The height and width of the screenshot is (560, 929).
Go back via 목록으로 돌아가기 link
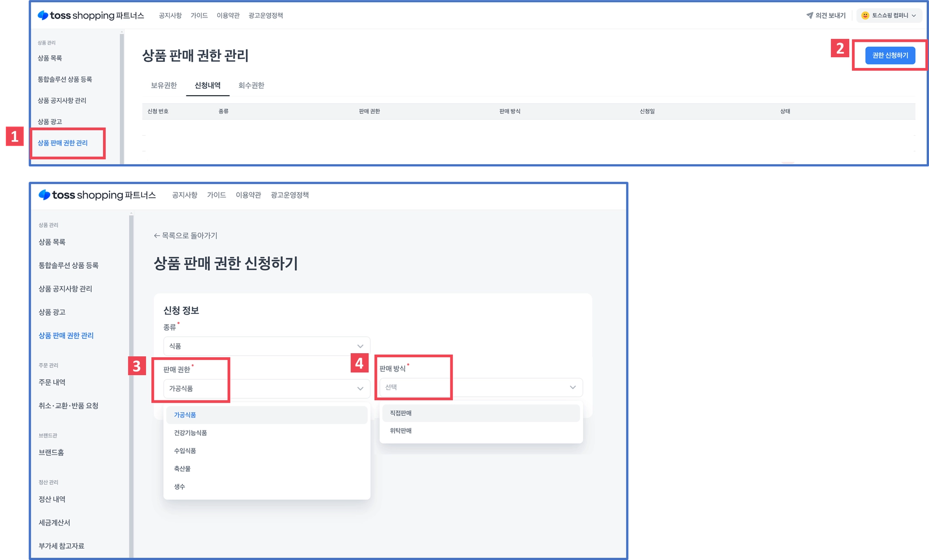[x=186, y=236]
